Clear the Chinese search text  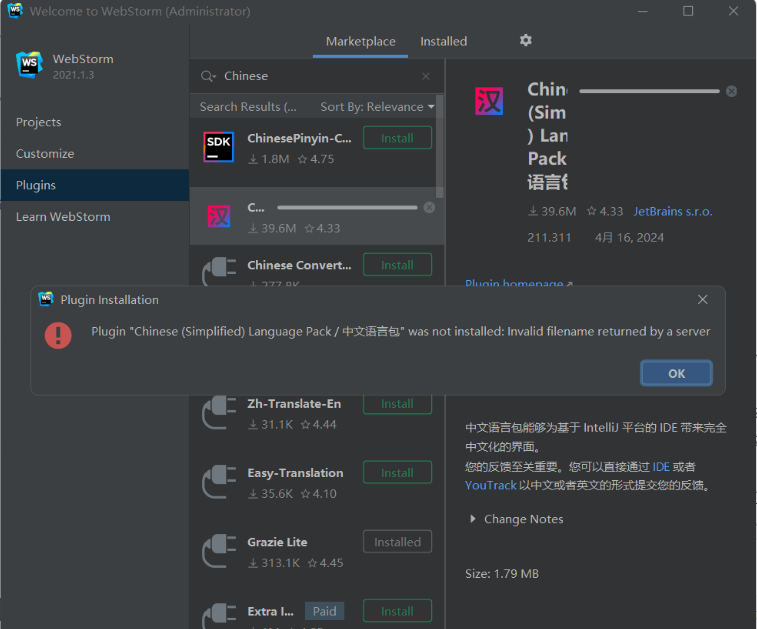point(425,76)
